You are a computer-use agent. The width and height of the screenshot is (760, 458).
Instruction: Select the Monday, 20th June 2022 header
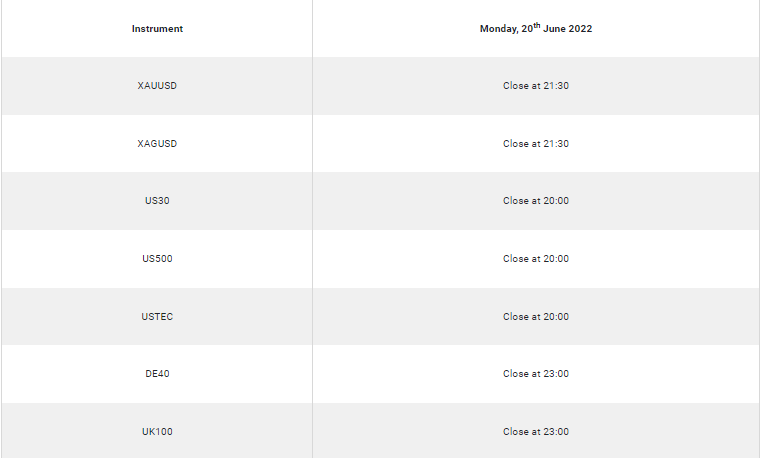click(x=536, y=28)
